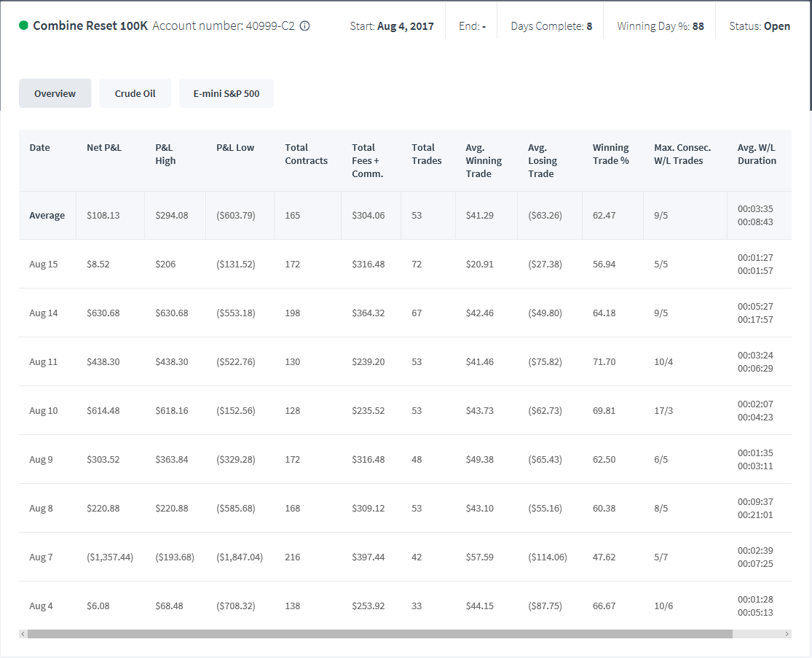
Task: Click the green status dot beside Combine Reset 100K
Action: pyautogui.click(x=23, y=26)
